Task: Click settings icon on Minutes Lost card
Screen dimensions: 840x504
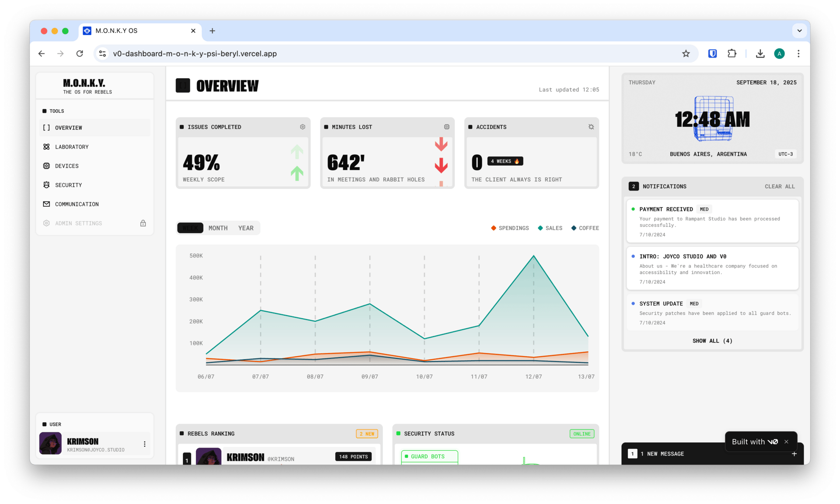Action: point(447,127)
